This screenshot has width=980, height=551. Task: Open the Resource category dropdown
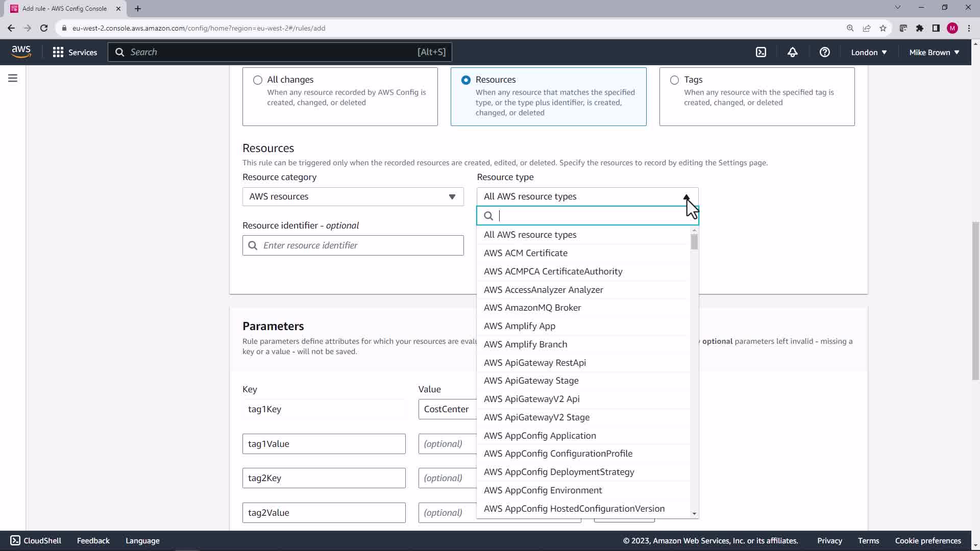353,196
